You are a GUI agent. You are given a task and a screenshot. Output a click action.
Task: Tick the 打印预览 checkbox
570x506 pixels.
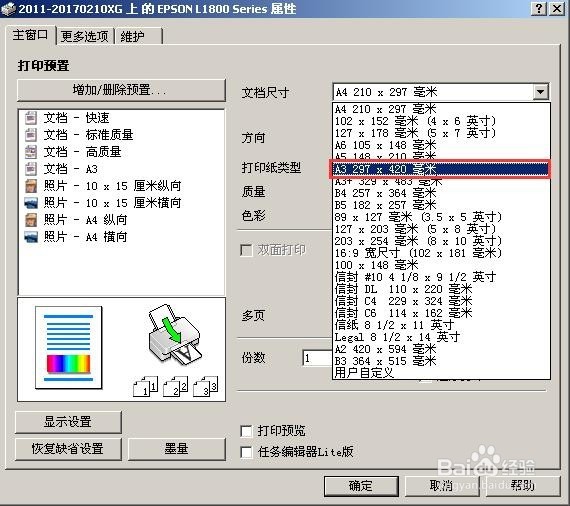tap(246, 431)
